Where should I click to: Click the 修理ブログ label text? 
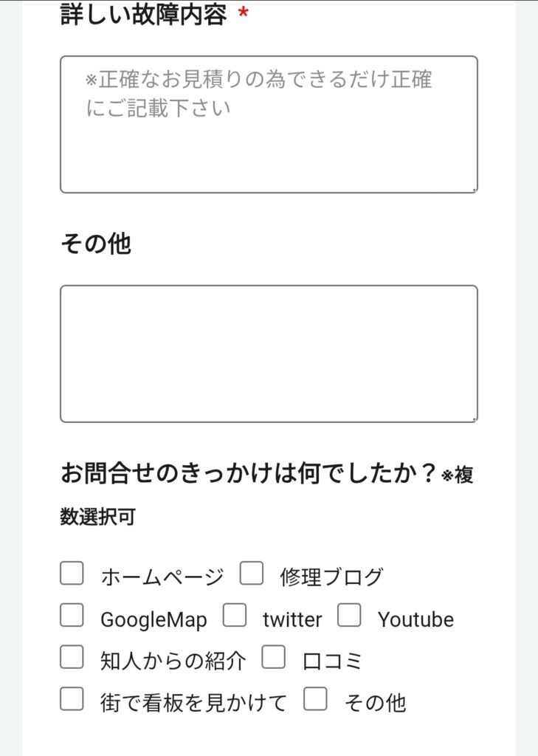[x=331, y=577]
